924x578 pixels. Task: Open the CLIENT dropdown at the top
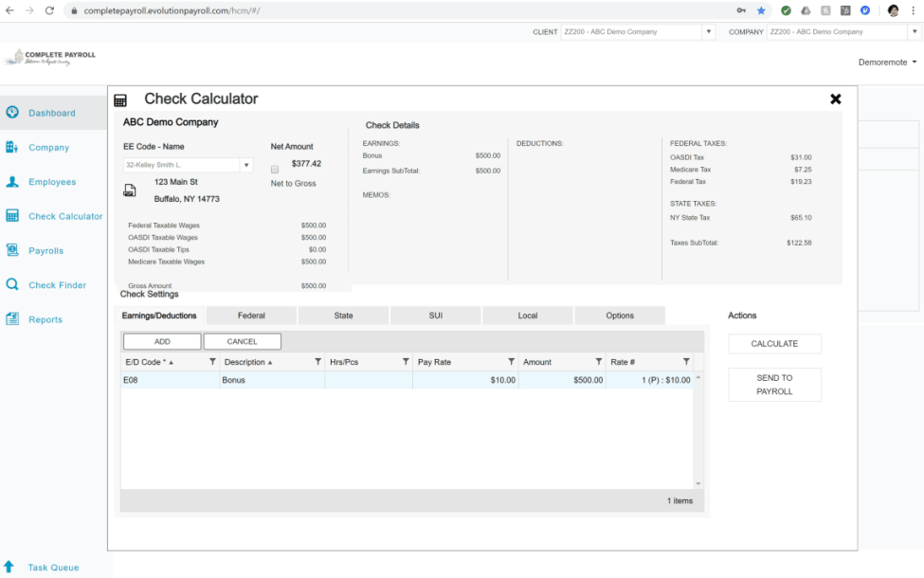(x=708, y=31)
